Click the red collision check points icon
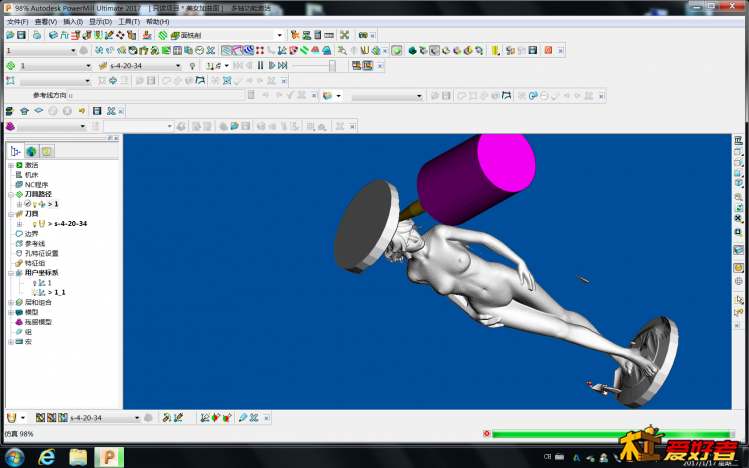749x468 pixels. pos(260,51)
